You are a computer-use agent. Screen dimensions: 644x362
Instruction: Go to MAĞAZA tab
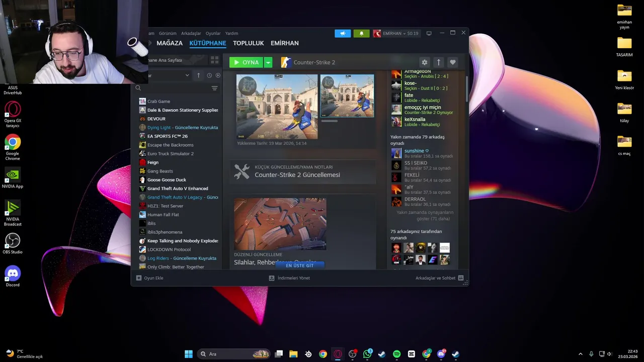[x=170, y=43]
